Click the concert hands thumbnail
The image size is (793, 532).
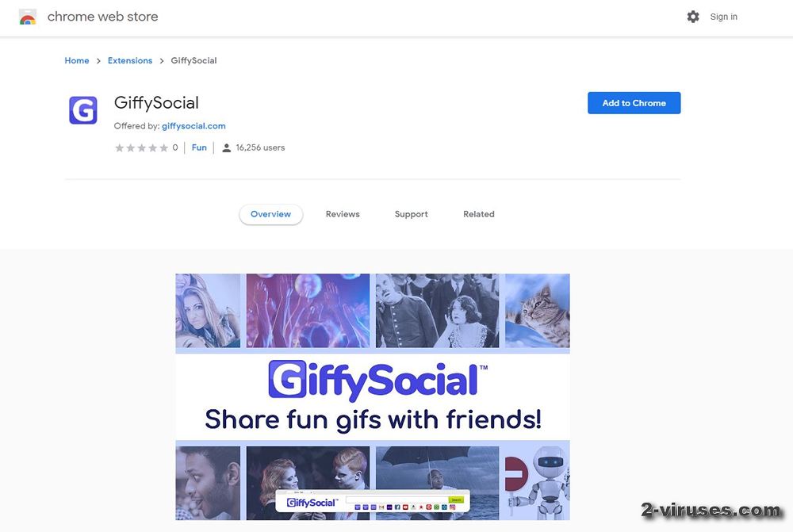pyautogui.click(x=308, y=311)
